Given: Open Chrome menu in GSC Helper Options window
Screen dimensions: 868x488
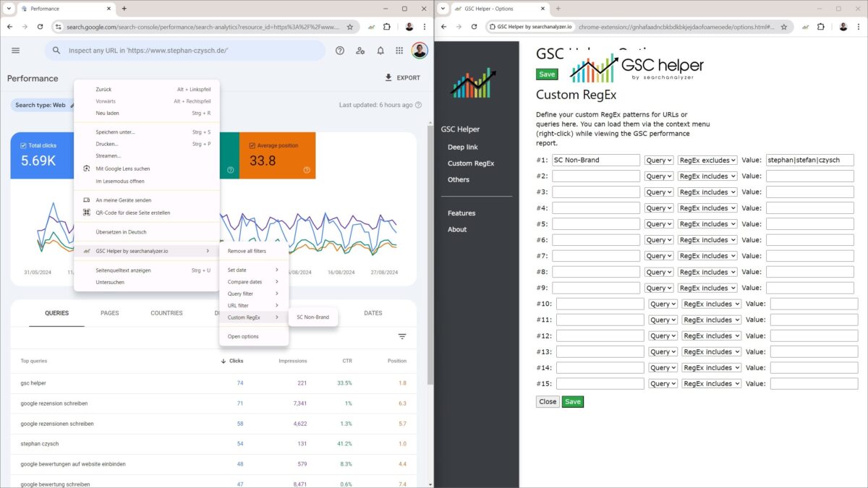Looking at the screenshot, I should (858, 27).
